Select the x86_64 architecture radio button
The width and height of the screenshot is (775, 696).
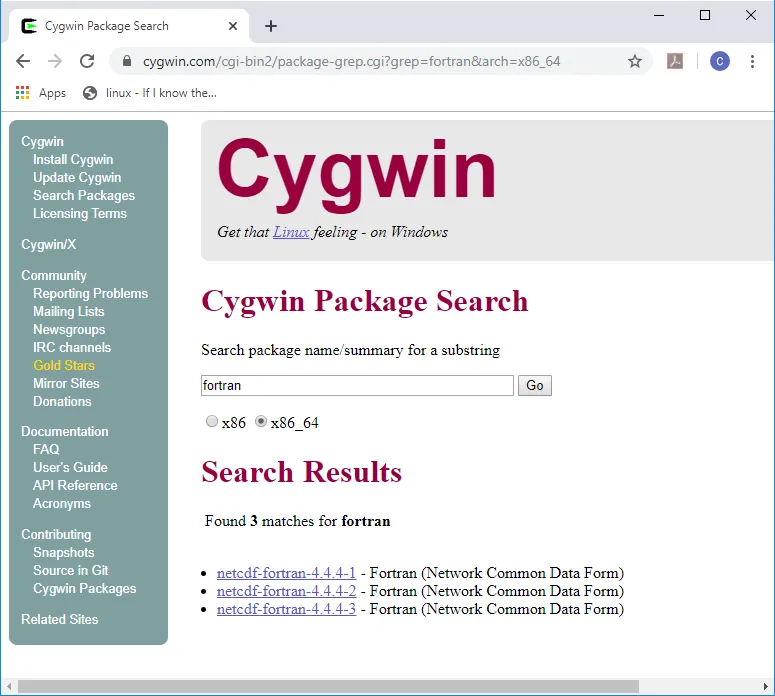pos(260,421)
